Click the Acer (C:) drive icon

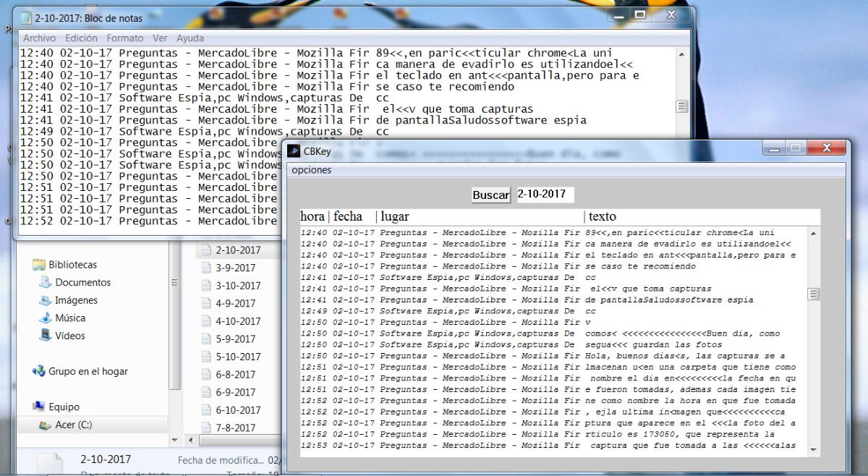(46, 425)
